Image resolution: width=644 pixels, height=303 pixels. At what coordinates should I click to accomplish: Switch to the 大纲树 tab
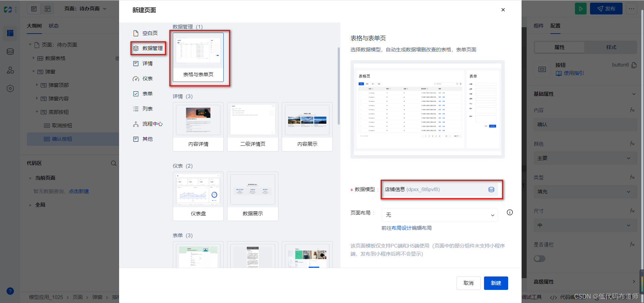point(34,26)
